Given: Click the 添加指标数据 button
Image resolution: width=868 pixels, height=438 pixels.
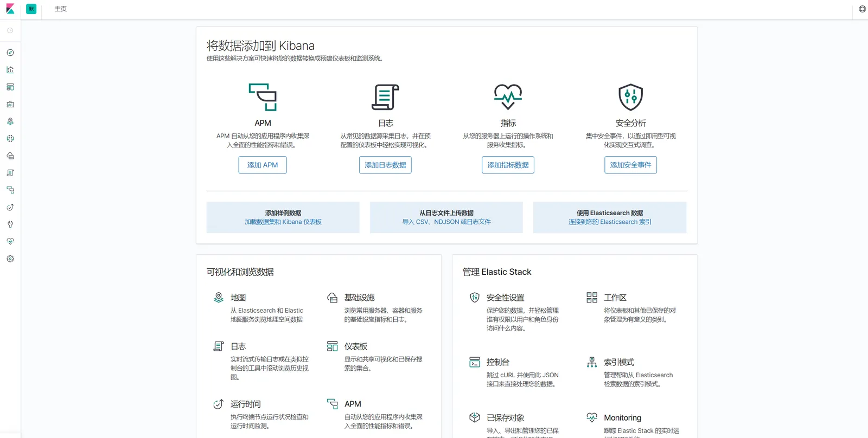Looking at the screenshot, I should [x=508, y=165].
